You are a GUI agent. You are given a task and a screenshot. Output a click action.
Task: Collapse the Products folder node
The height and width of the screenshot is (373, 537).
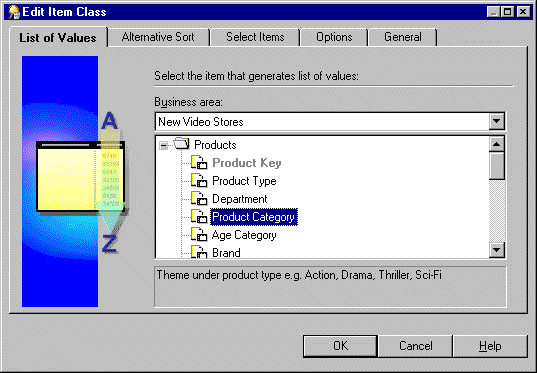click(164, 146)
